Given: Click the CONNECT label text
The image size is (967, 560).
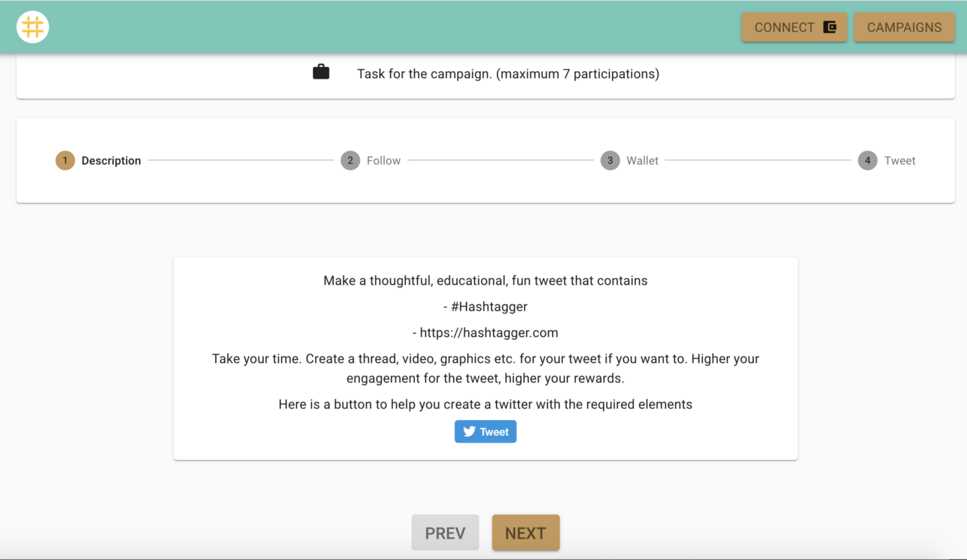Looking at the screenshot, I should [784, 28].
